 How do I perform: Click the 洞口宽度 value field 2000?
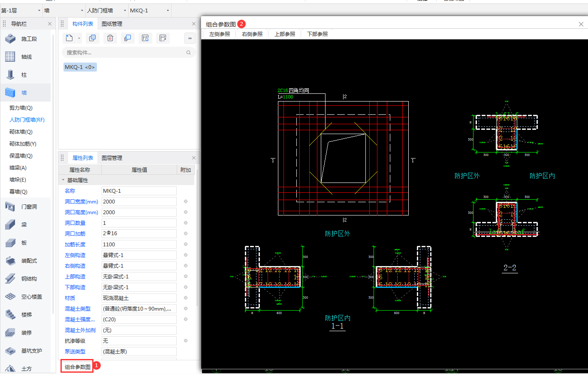(139, 201)
